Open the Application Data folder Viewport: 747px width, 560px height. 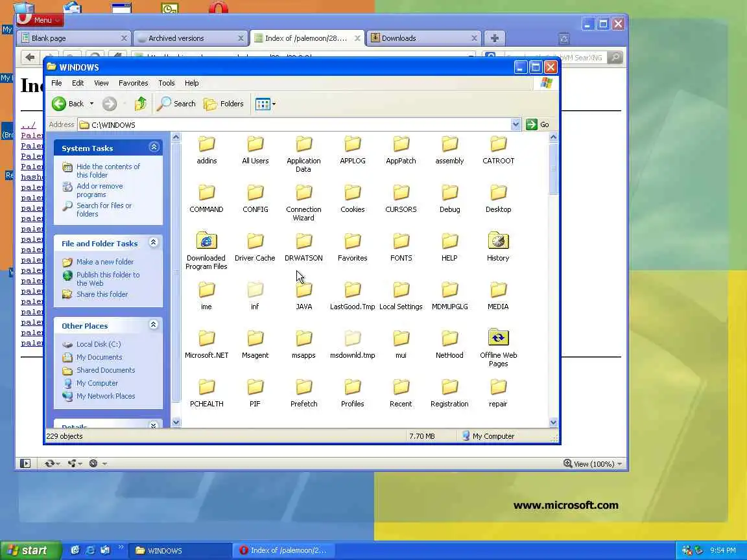[303, 154]
